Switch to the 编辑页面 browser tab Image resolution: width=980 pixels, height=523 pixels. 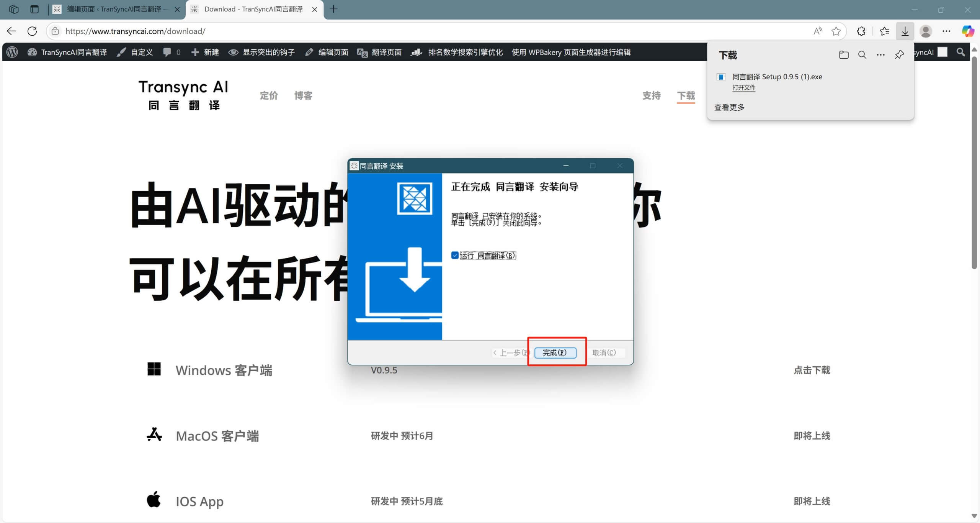(x=116, y=9)
